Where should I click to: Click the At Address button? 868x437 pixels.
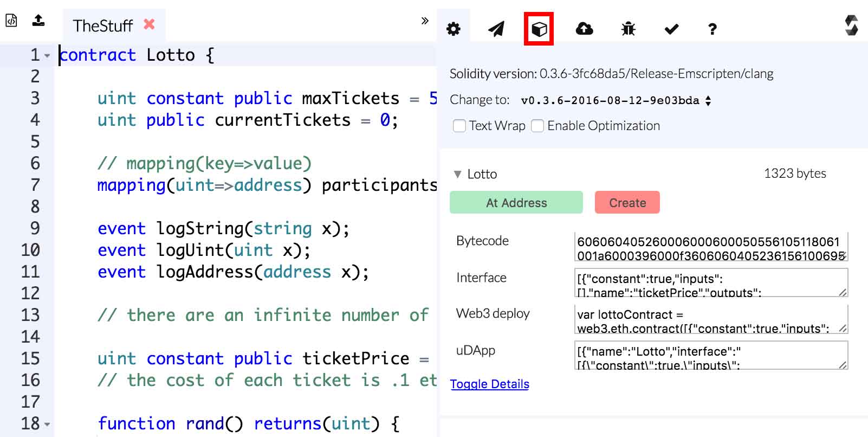coord(516,203)
